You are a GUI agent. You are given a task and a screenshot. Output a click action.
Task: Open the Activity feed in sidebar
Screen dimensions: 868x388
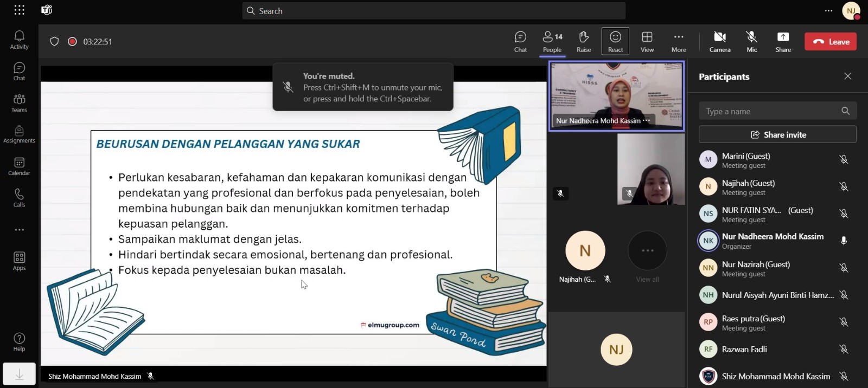point(19,40)
